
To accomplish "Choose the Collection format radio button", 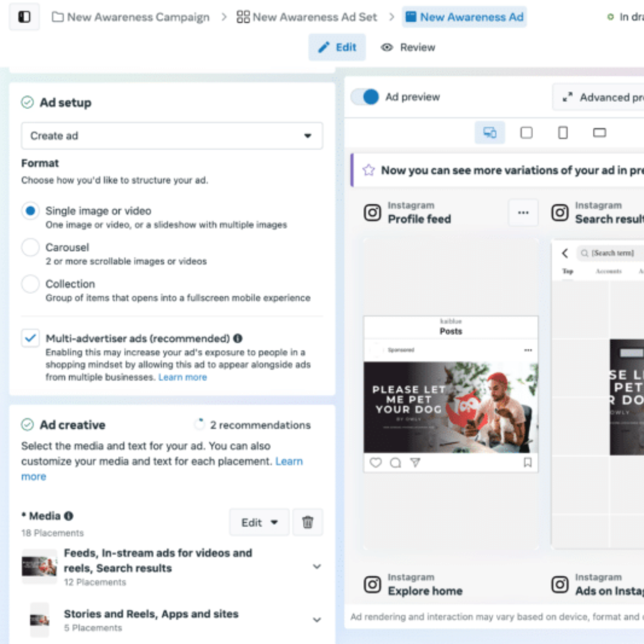I will click(30, 284).
